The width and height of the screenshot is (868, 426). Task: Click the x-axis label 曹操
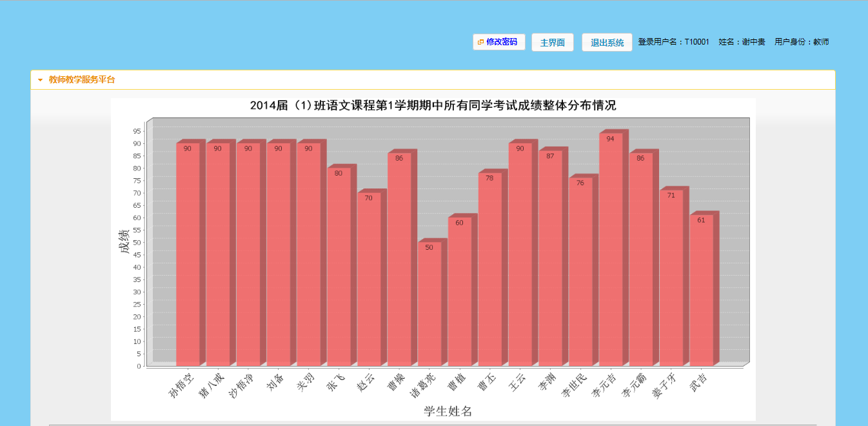pos(396,381)
